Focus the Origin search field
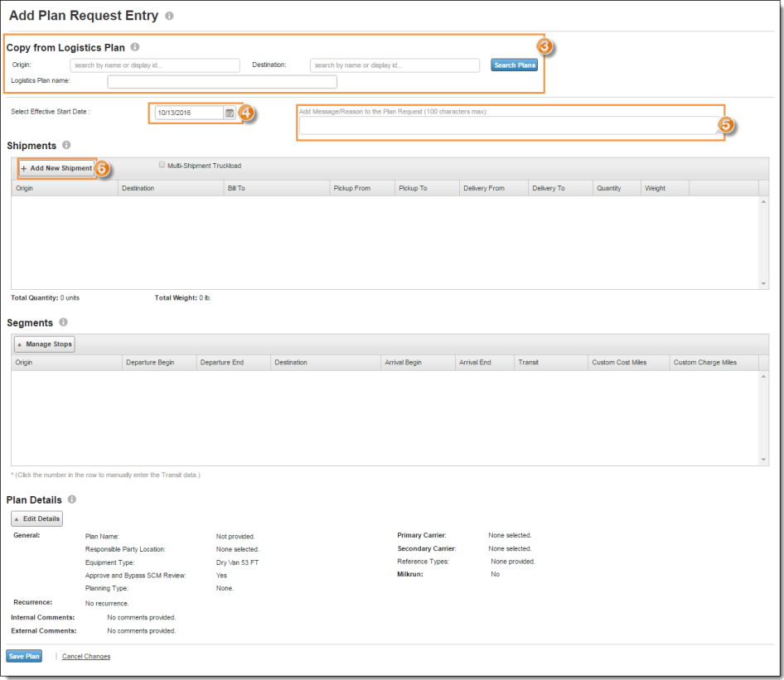 (154, 65)
